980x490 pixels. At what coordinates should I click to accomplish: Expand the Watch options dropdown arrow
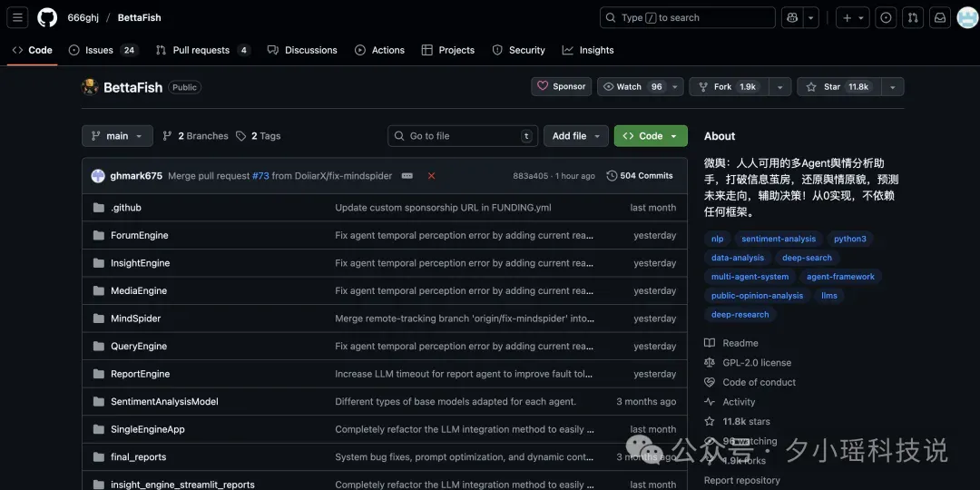[x=675, y=87]
